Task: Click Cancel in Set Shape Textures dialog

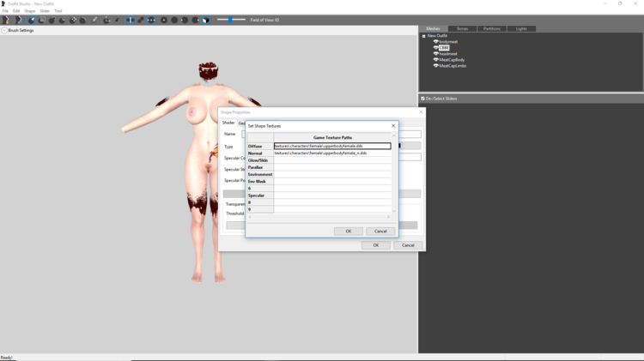Action: 380,232
